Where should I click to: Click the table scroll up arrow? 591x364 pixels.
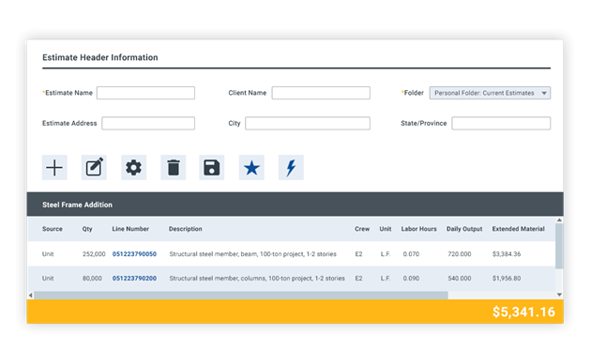click(559, 220)
